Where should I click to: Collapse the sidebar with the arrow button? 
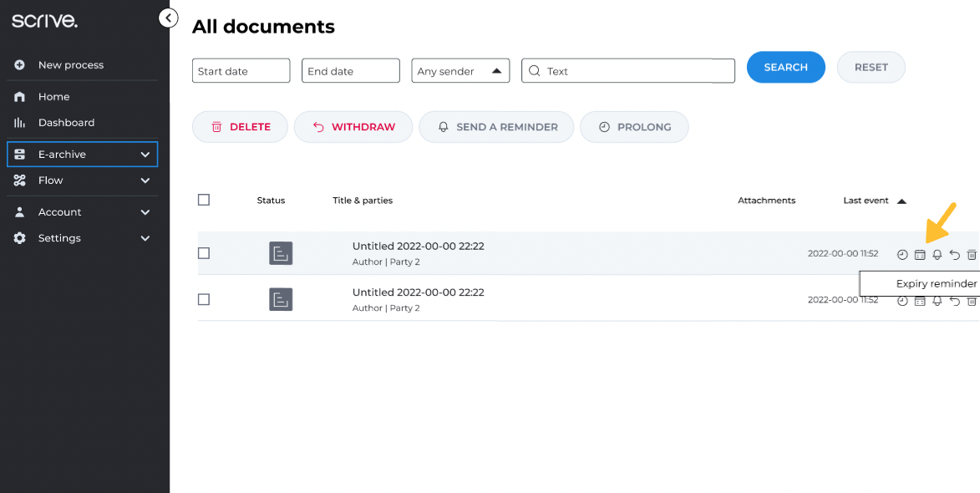click(x=168, y=18)
